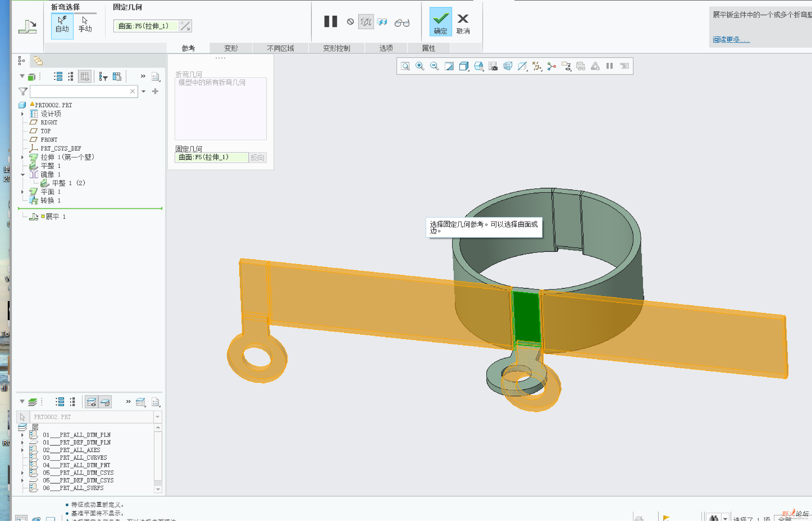
Task: Expand the 拉伸 1 feature node
Action: tap(22, 157)
